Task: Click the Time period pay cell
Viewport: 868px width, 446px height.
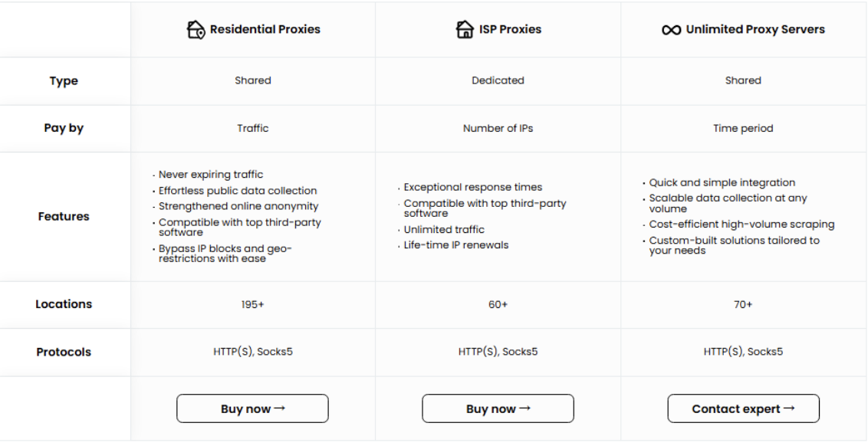Action: tap(743, 129)
